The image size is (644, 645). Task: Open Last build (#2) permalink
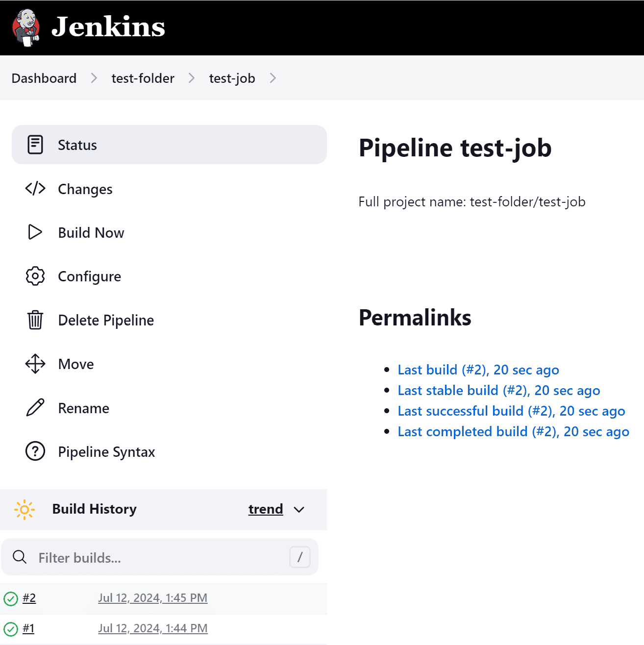(x=478, y=370)
